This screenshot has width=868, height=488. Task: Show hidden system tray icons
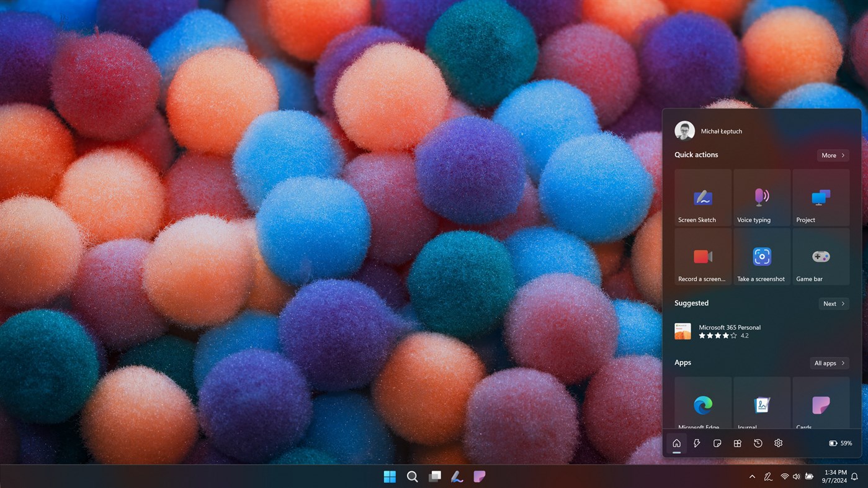click(752, 476)
